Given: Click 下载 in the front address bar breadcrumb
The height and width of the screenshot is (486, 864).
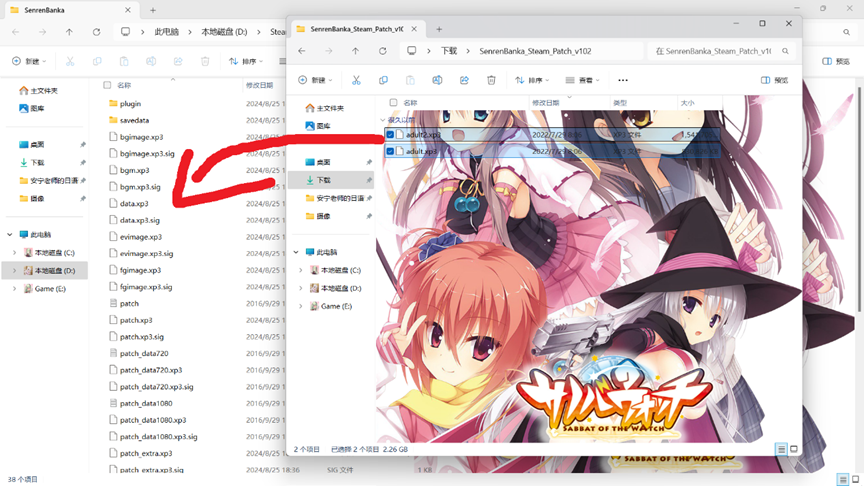Looking at the screenshot, I should pos(449,50).
